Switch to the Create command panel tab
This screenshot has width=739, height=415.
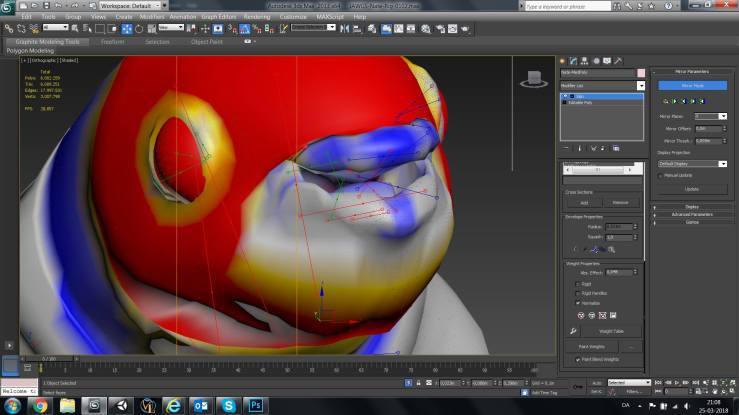point(562,61)
